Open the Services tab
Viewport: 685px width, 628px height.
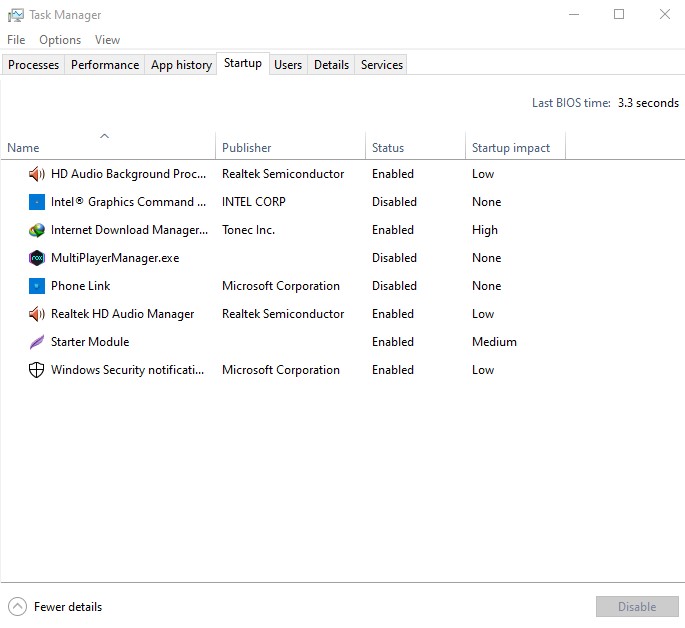(x=382, y=65)
